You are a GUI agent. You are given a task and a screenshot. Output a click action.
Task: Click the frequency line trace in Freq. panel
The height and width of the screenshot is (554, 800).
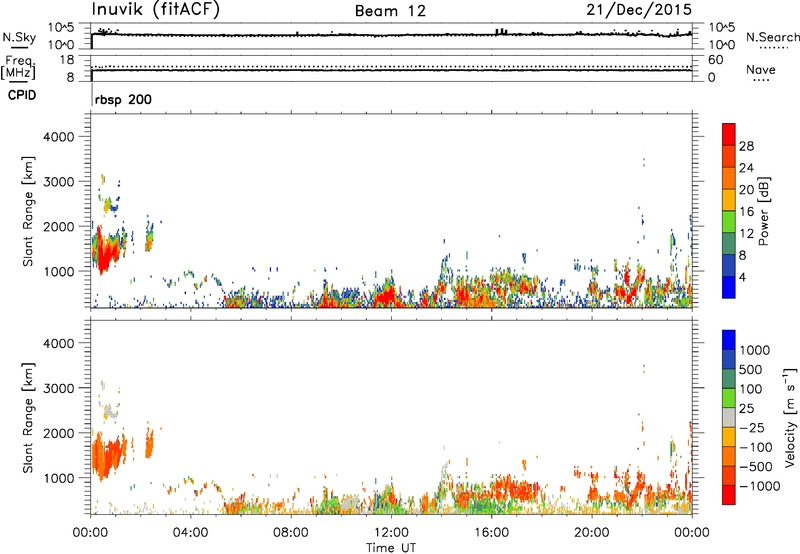pos(391,70)
